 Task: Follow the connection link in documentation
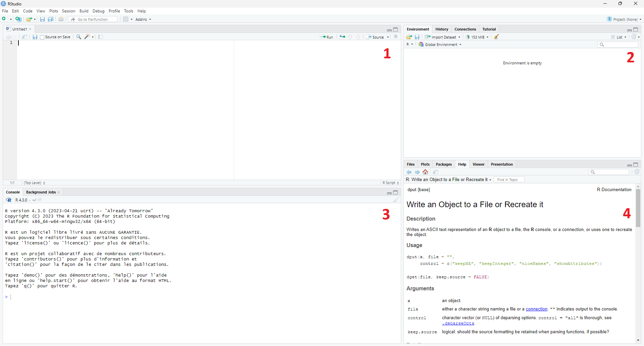click(536, 309)
